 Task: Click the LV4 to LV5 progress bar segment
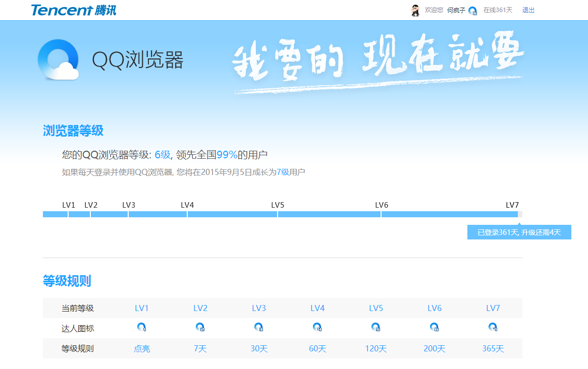pyautogui.click(x=233, y=214)
